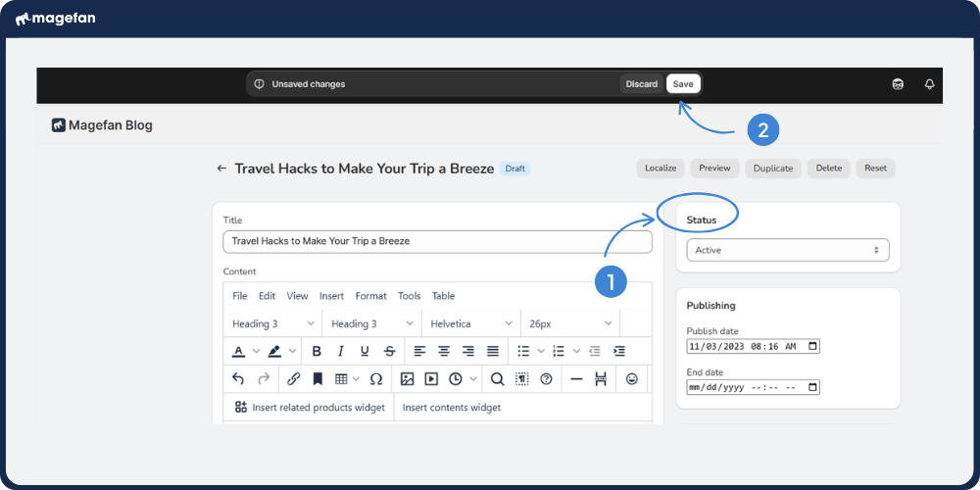The height and width of the screenshot is (490, 980).
Task: Undo the last edit
Action: [x=238, y=378]
